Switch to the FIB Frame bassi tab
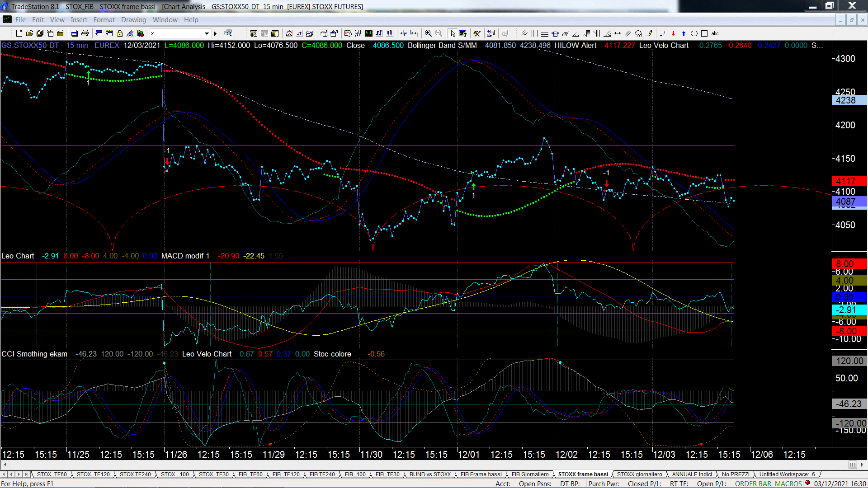Image resolution: width=868 pixels, height=488 pixels. 481,474
